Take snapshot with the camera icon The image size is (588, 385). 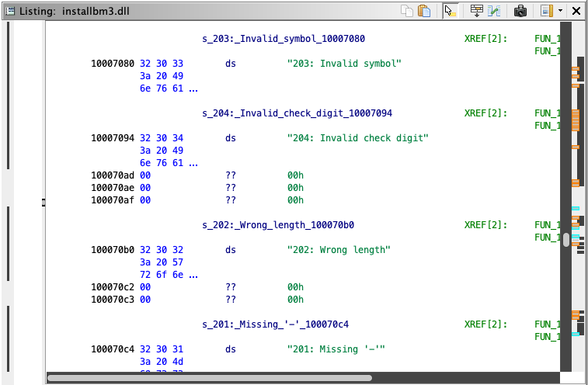click(x=520, y=11)
